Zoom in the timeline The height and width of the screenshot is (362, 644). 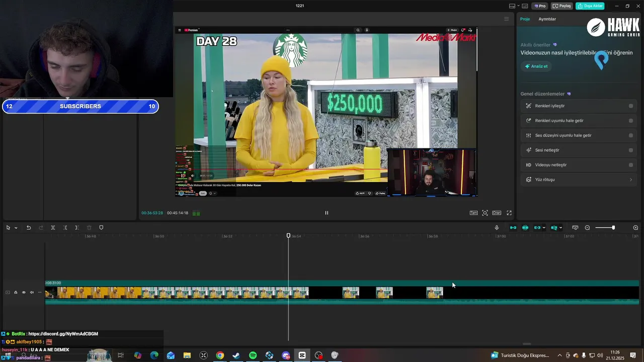pyautogui.click(x=635, y=228)
